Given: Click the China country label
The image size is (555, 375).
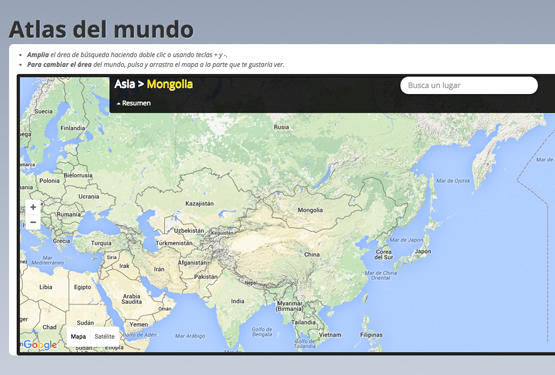Looking at the screenshot, I should (312, 254).
